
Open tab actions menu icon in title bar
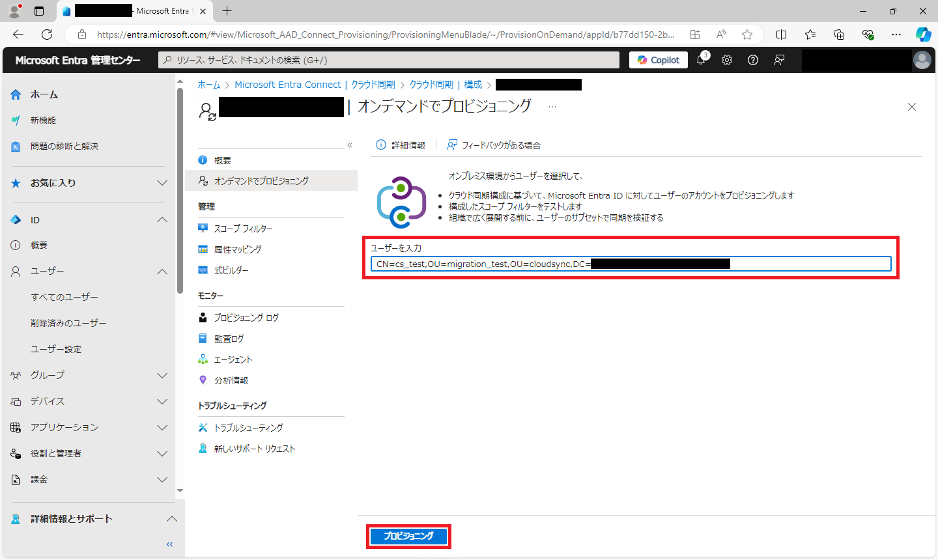(x=39, y=11)
